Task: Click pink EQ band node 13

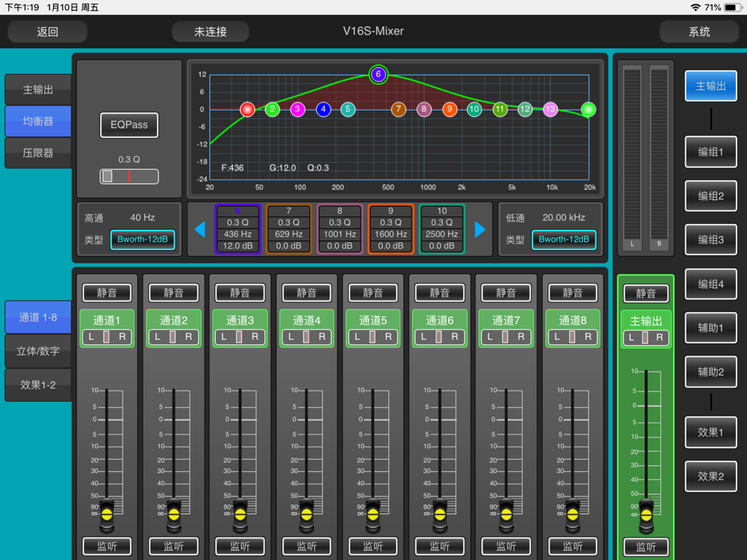Action: click(x=551, y=110)
